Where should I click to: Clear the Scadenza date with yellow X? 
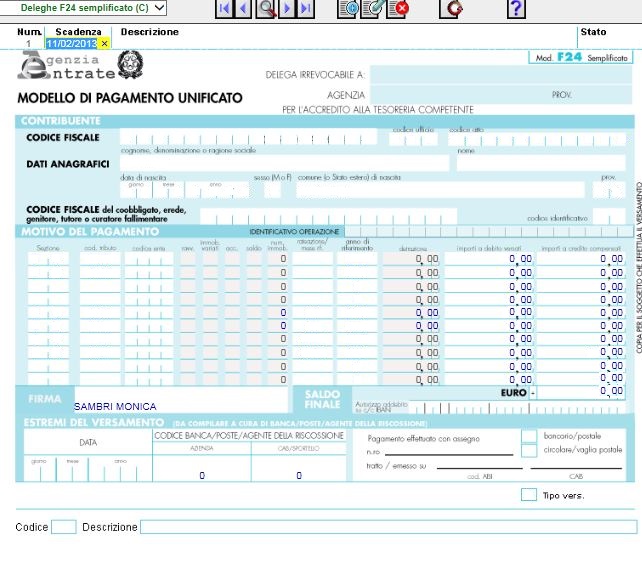pos(104,44)
